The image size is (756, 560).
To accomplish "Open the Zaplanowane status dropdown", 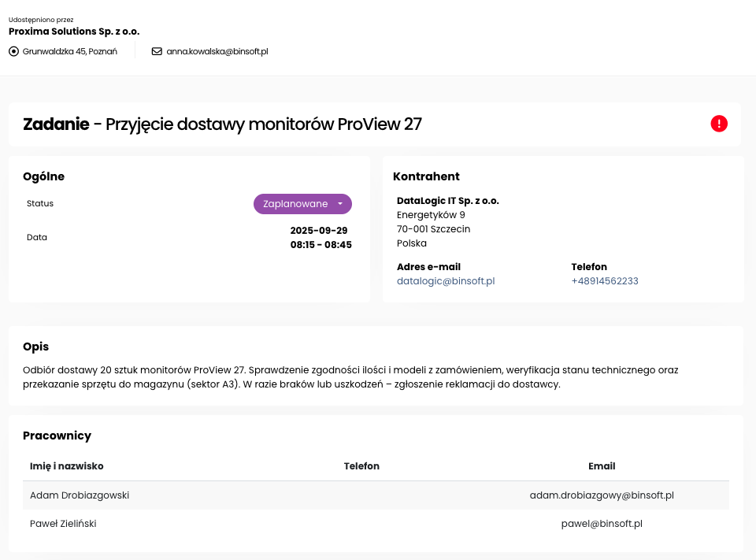I will [x=296, y=204].
